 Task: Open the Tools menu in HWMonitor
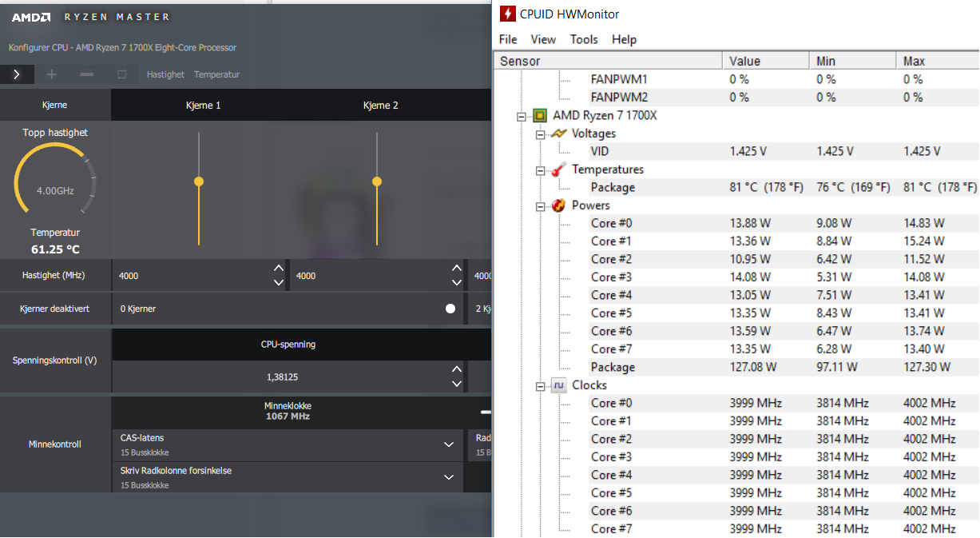584,39
